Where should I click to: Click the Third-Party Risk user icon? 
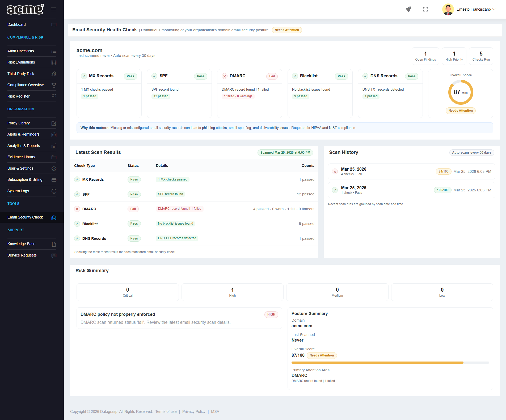click(54, 74)
